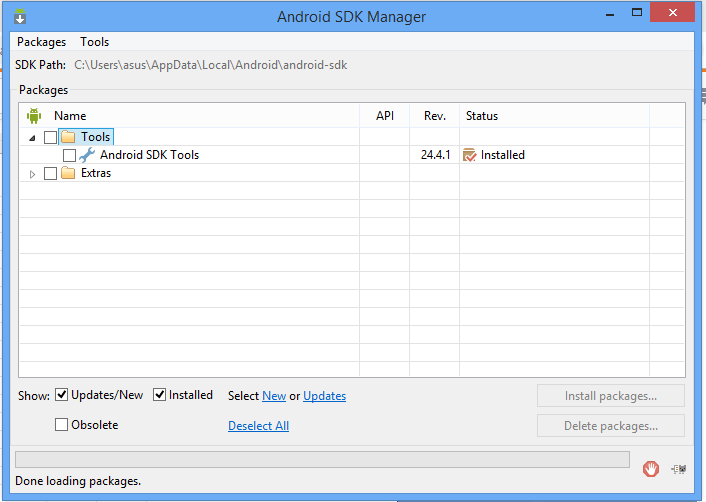Click the Installed status icon
Image resolution: width=706 pixels, height=502 pixels.
coord(469,155)
